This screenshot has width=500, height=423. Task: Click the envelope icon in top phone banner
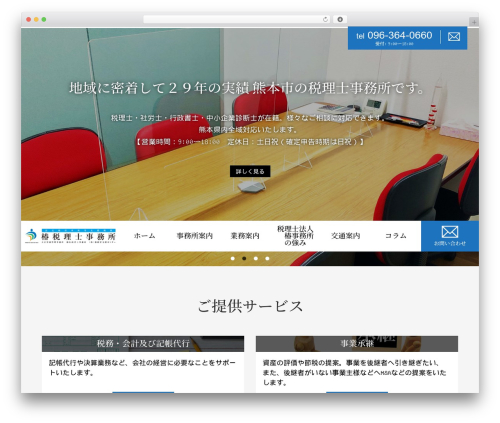click(454, 37)
